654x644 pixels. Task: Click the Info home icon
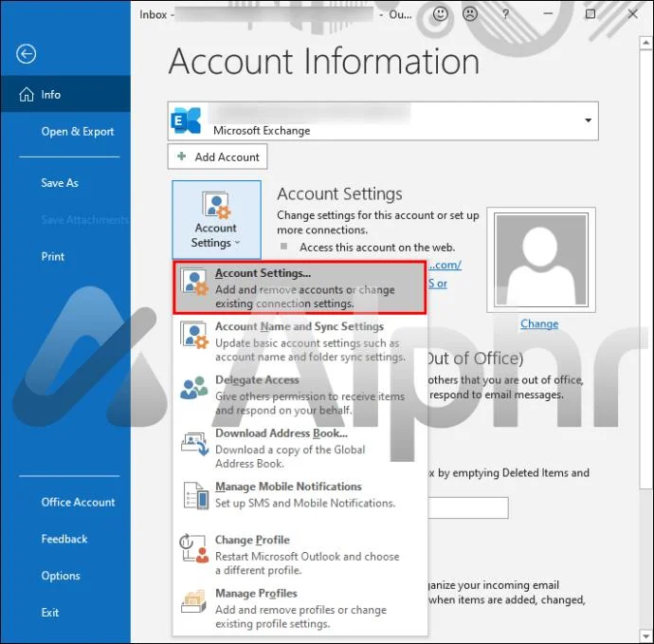tap(27, 94)
